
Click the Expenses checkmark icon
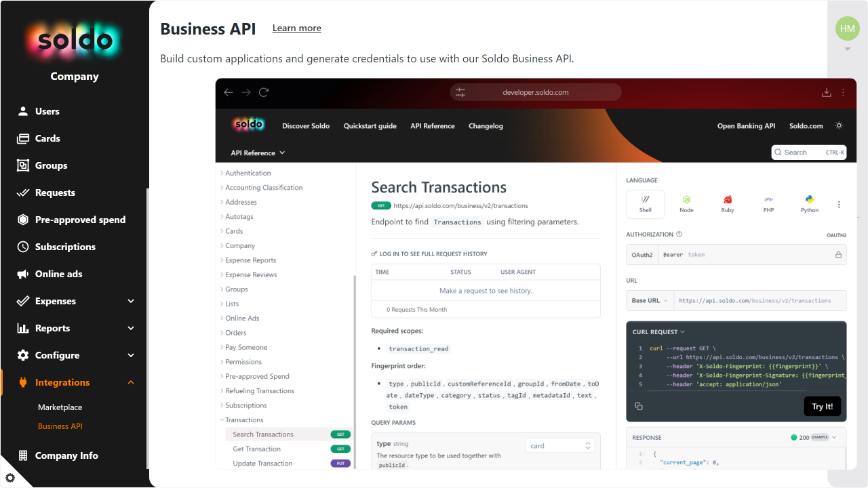click(23, 301)
